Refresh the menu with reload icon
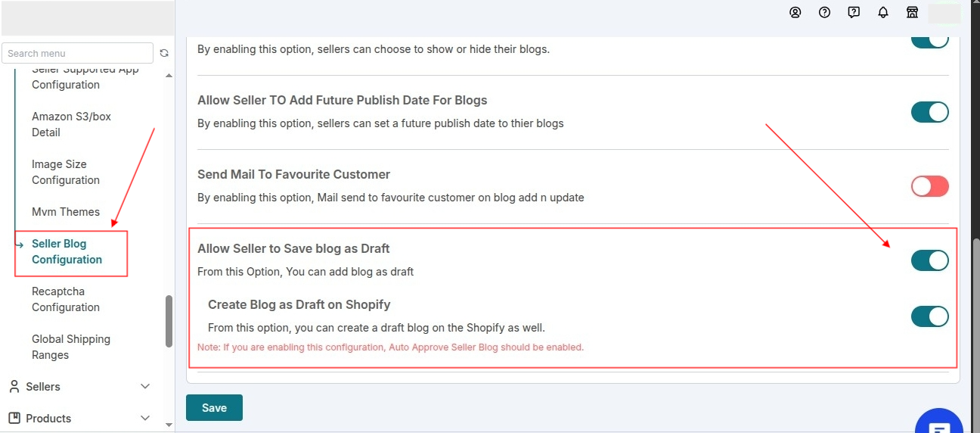The image size is (980, 433). [x=164, y=53]
